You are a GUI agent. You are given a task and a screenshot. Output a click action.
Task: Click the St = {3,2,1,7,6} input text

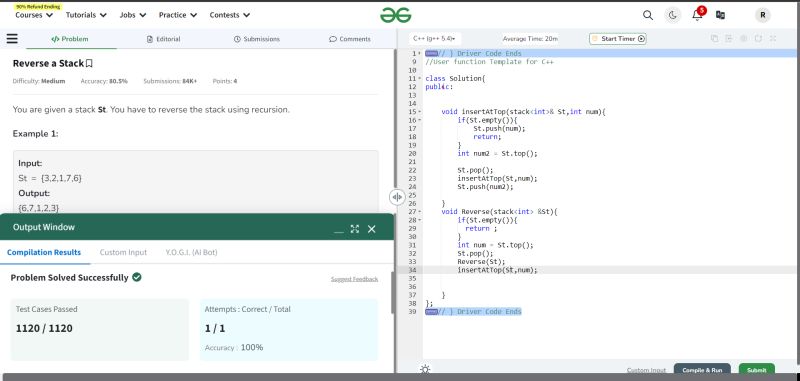[50, 179]
